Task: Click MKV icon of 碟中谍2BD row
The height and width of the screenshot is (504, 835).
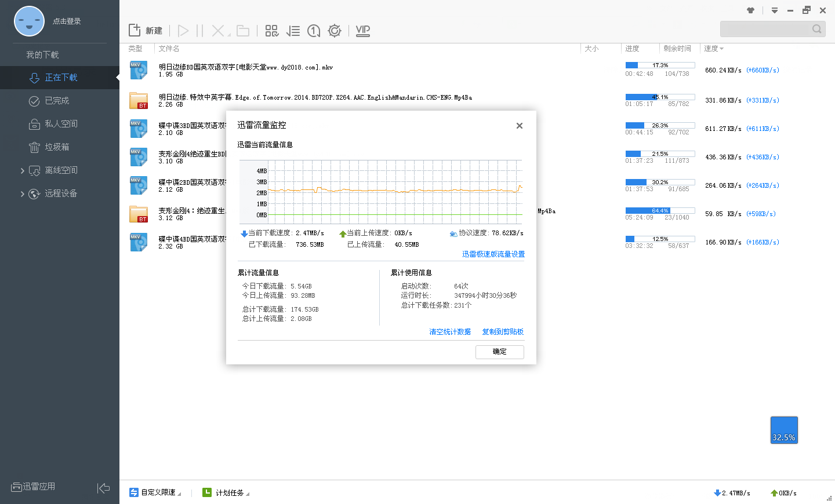Action: coord(139,185)
